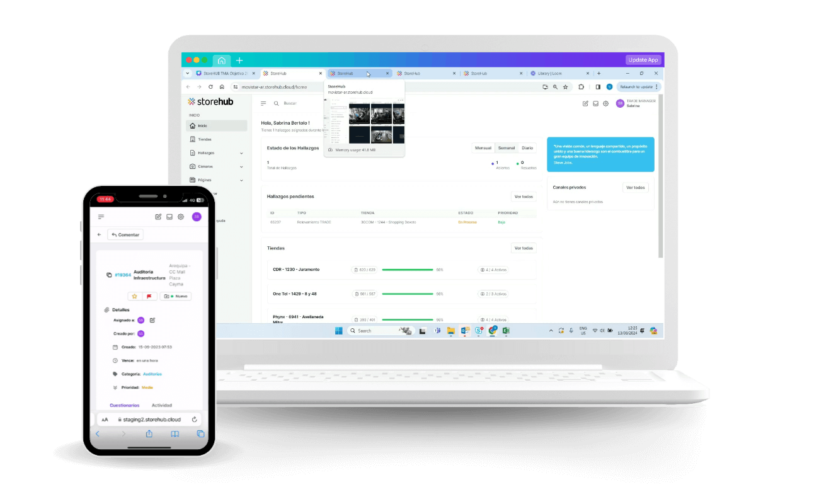
Task: Click Ver todos for Canales privados
Action: coord(635,188)
